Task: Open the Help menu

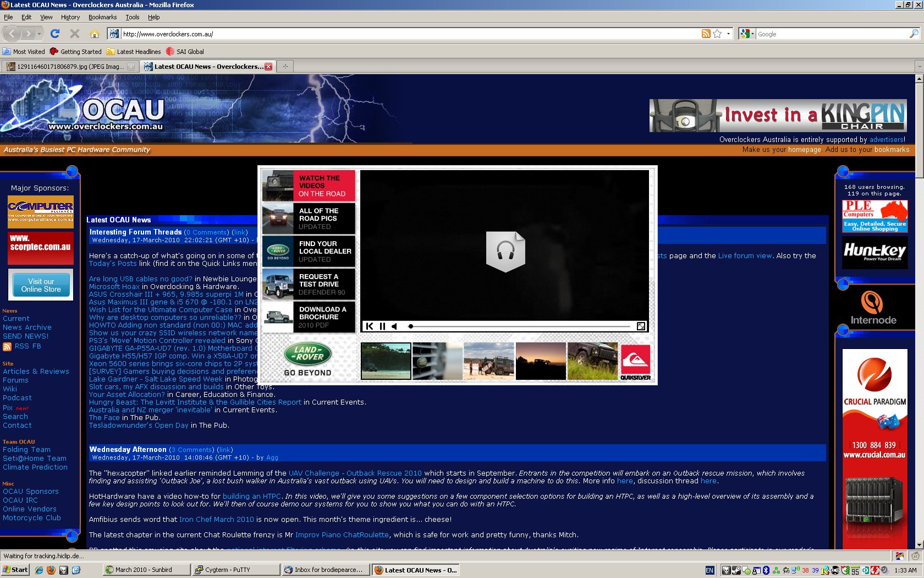Action: [x=153, y=17]
